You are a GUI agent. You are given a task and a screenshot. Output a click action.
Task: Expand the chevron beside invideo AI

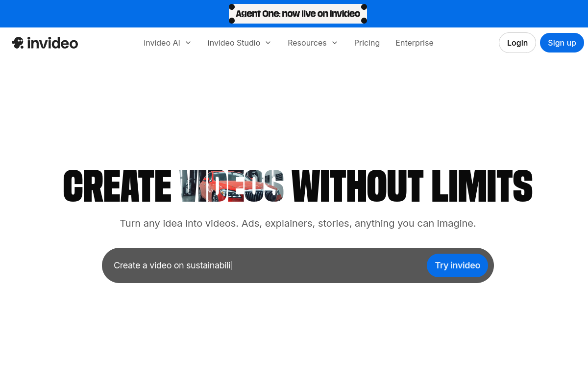pyautogui.click(x=188, y=43)
